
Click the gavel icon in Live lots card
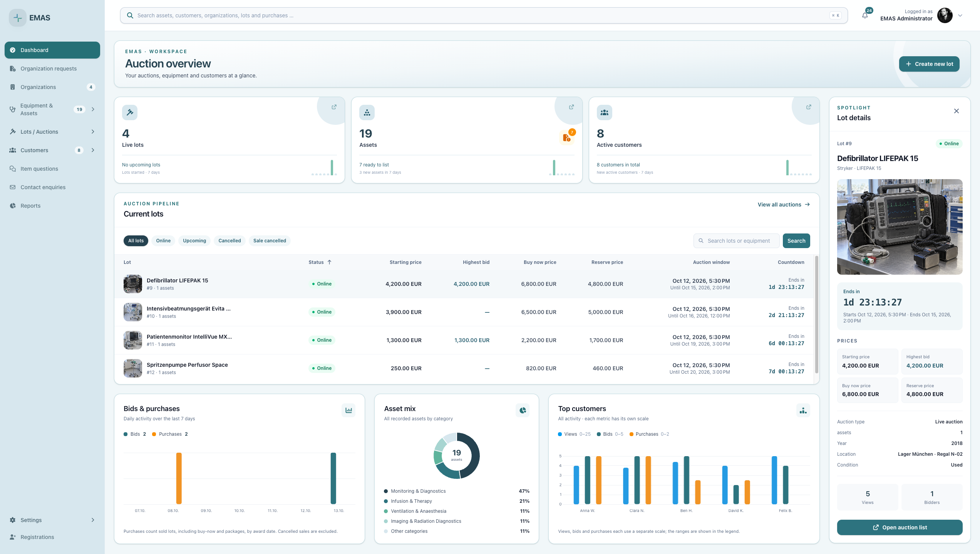point(130,112)
